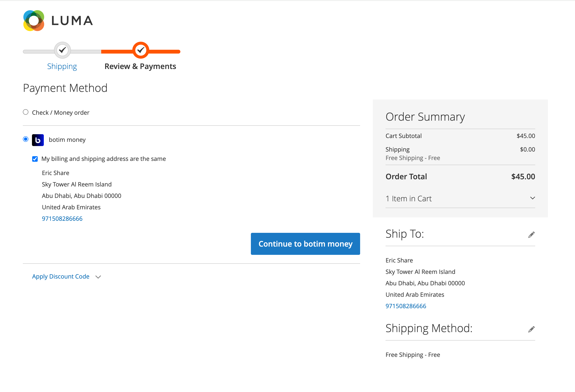This screenshot has height=392, width=575.
Task: Click the Review & Payments step checkmark circle
Action: [141, 50]
